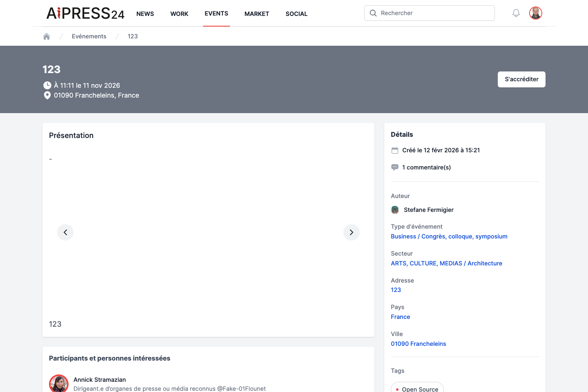
Task: Open the ARTS, CULTURE, MEDIAS / Architecture link
Action: pyautogui.click(x=446, y=263)
